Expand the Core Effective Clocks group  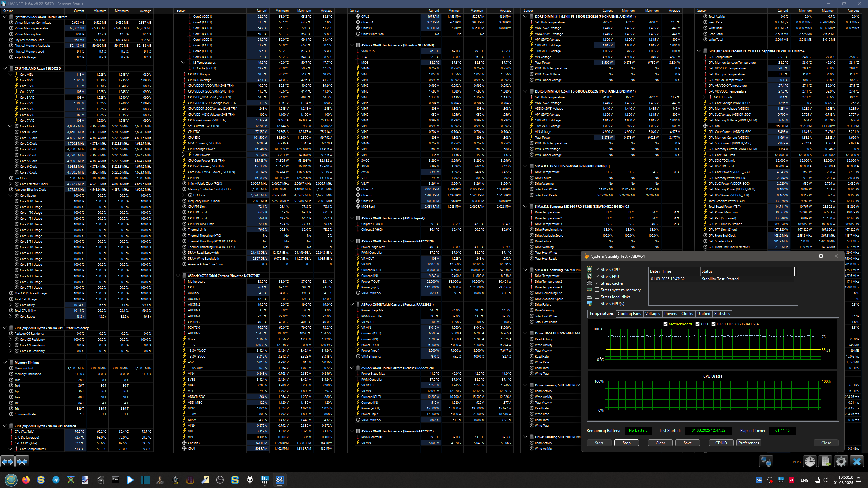[x=10, y=184]
